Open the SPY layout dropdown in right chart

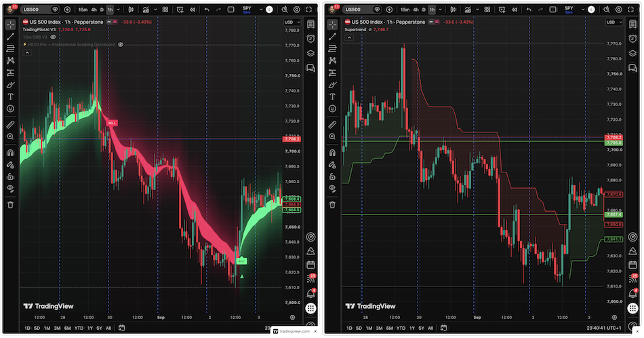point(582,10)
